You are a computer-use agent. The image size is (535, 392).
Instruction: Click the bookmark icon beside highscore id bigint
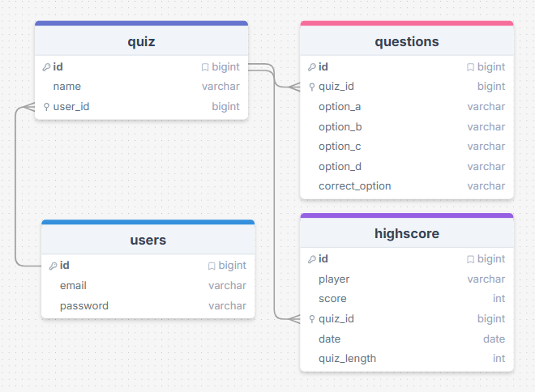pyautogui.click(x=470, y=259)
